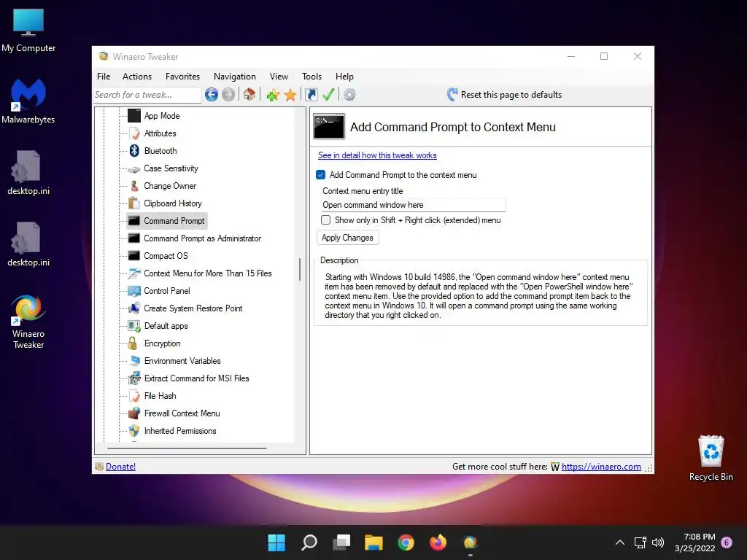Image resolution: width=747 pixels, height=560 pixels.
Task: Select Compact OS tree item
Action: tap(166, 256)
